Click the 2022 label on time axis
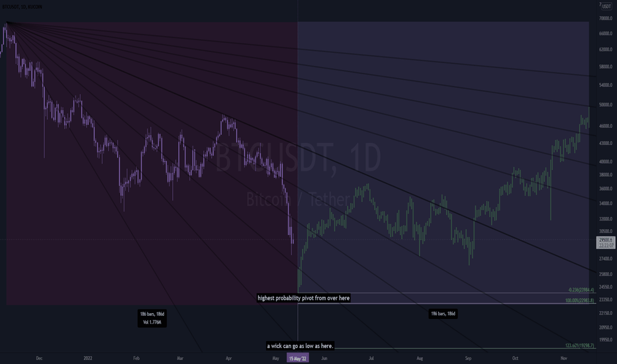The height and width of the screenshot is (364, 617). [88, 359]
